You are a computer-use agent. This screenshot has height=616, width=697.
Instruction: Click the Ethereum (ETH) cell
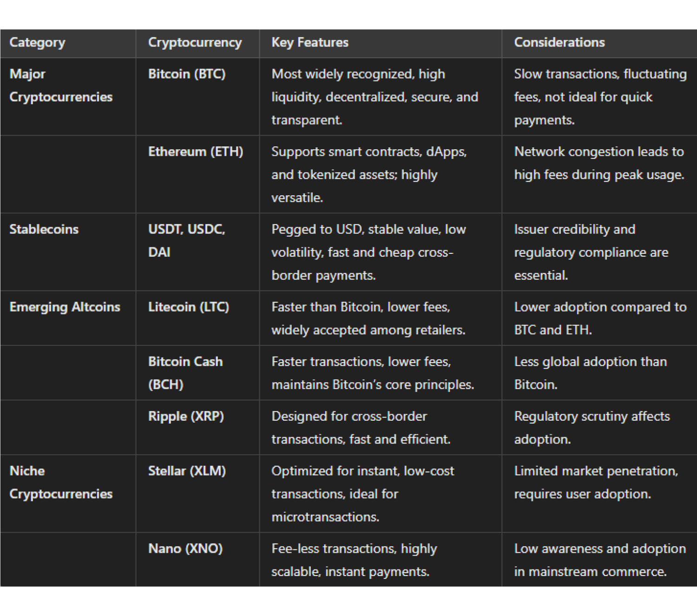tap(196, 152)
